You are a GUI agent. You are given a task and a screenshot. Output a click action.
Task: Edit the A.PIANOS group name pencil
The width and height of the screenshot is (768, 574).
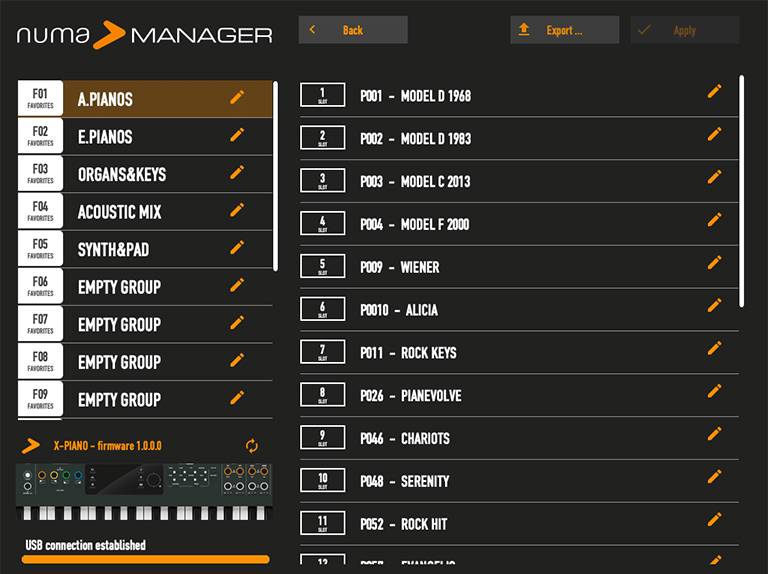click(x=237, y=97)
